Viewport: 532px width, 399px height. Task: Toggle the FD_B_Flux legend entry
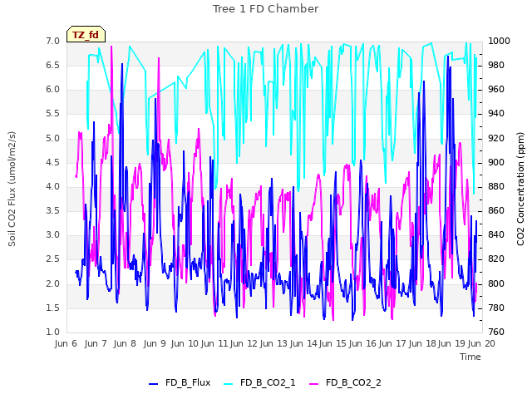180,382
